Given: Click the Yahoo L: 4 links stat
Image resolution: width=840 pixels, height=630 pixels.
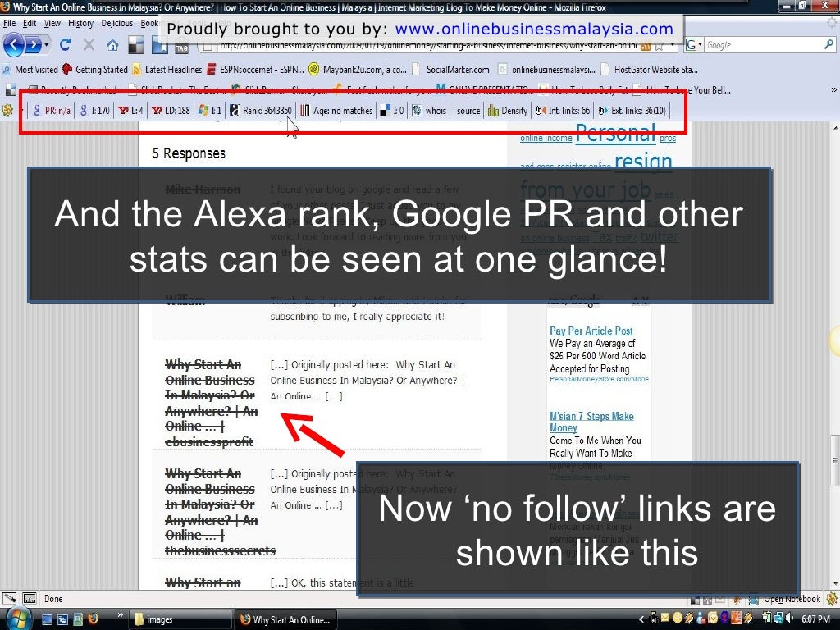Looking at the screenshot, I should click(x=130, y=111).
